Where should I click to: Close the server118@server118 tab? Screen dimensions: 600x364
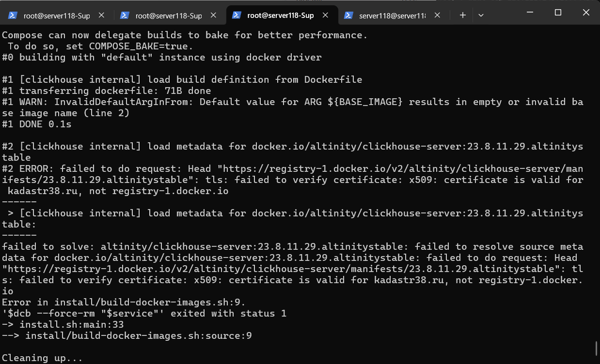coord(437,15)
